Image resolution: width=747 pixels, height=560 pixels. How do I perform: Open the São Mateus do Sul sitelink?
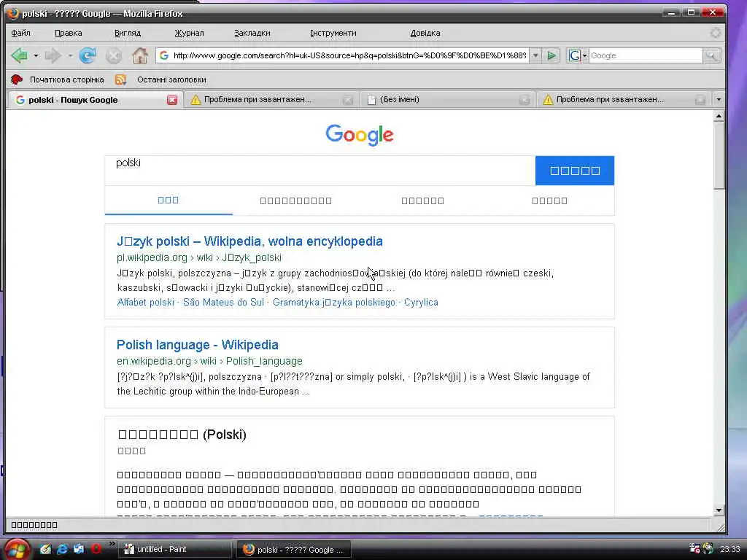(x=223, y=303)
